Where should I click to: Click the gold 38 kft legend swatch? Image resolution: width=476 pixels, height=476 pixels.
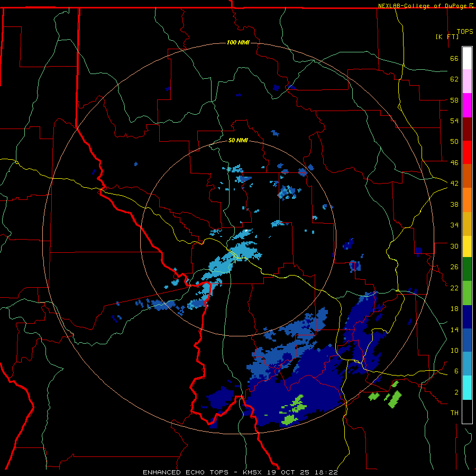467,224
